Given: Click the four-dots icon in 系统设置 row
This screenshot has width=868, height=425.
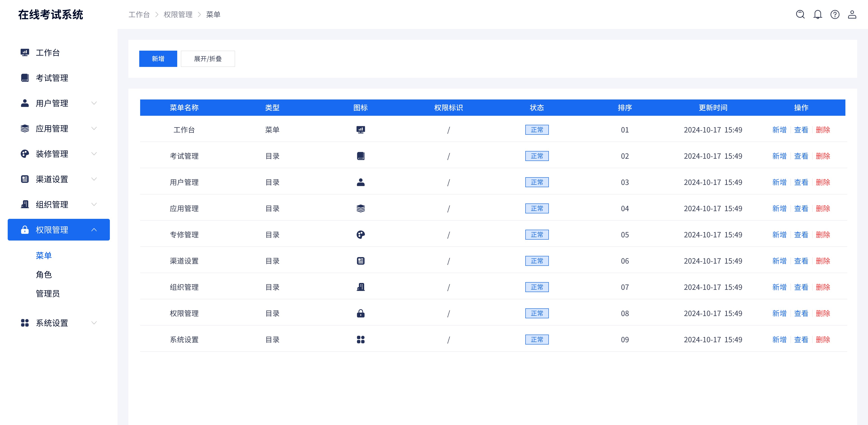Looking at the screenshot, I should pos(361,340).
